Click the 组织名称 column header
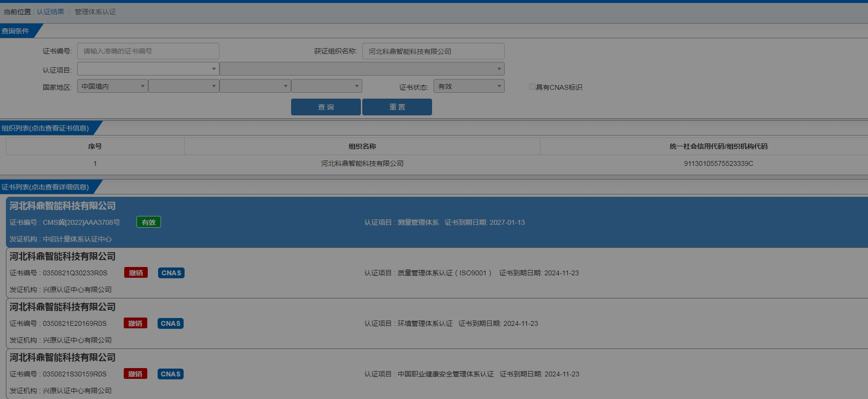 tap(362, 146)
